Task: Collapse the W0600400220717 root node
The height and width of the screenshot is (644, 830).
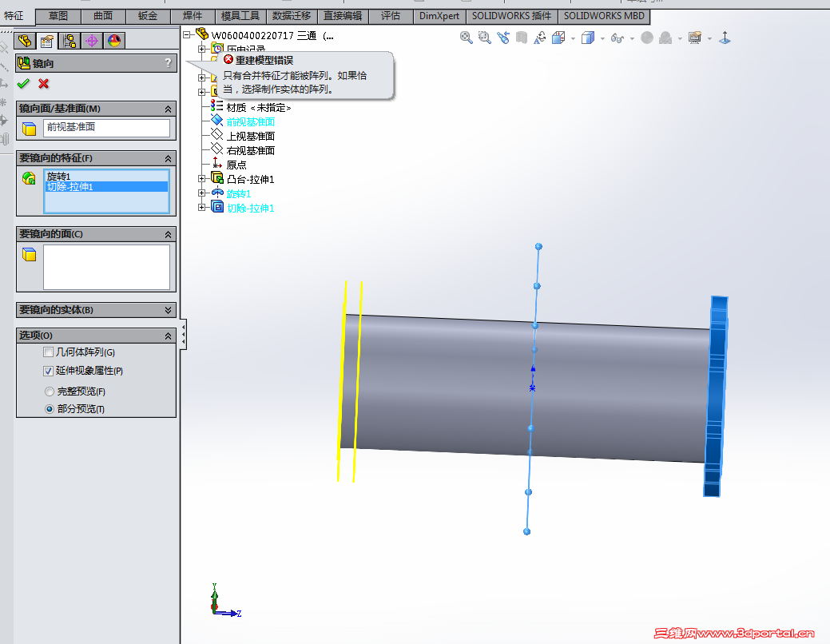Action: [187, 35]
